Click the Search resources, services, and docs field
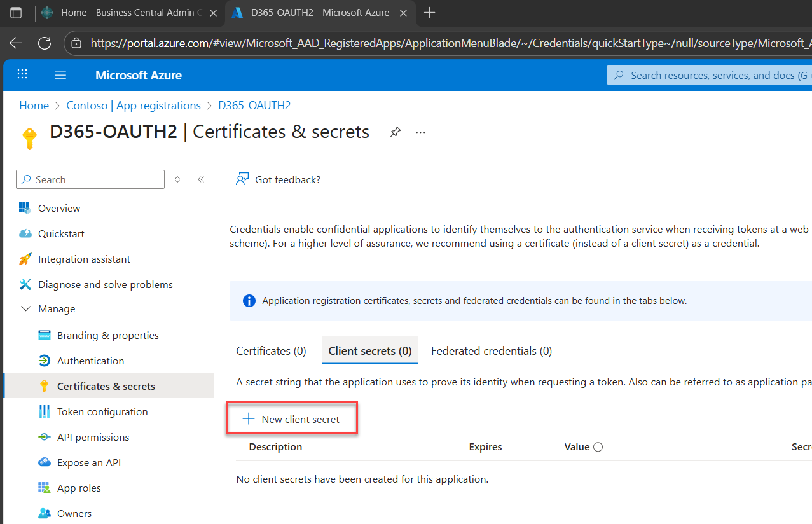The height and width of the screenshot is (524, 812). pyautogui.click(x=710, y=75)
